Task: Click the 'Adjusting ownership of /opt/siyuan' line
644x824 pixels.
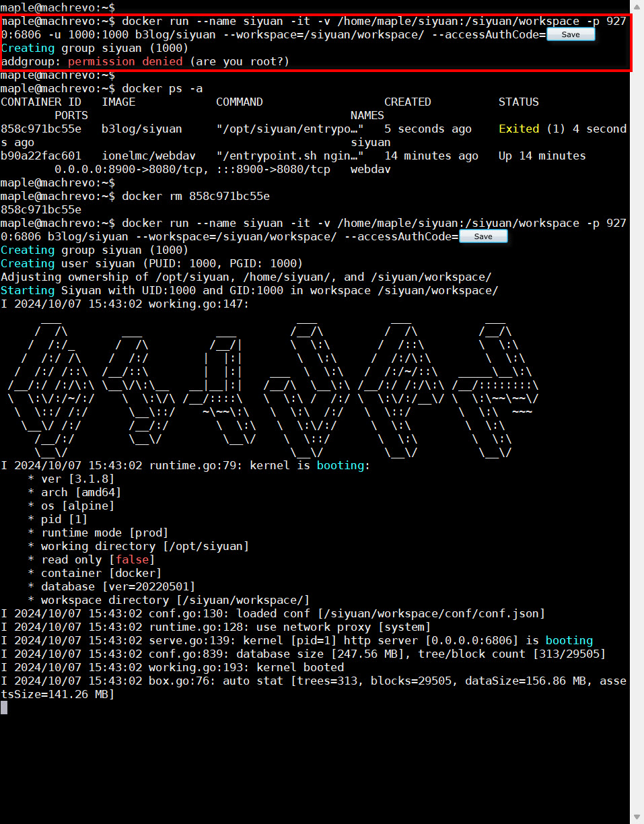Action: point(246,277)
